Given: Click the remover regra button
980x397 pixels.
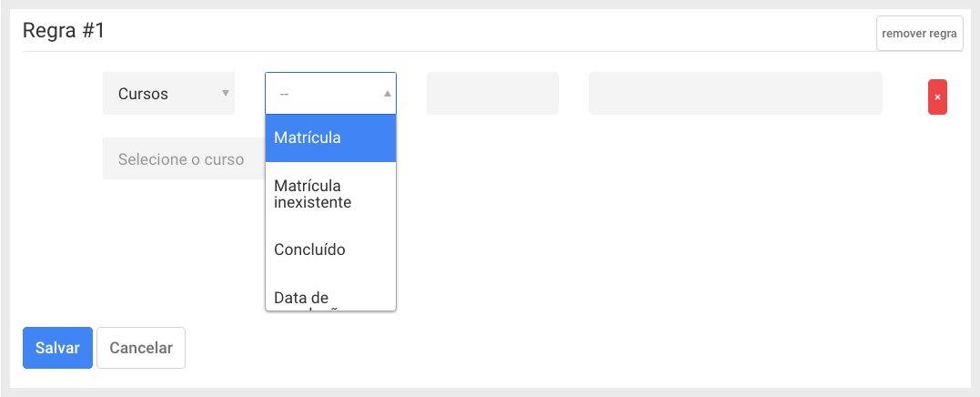Looking at the screenshot, I should (x=919, y=33).
